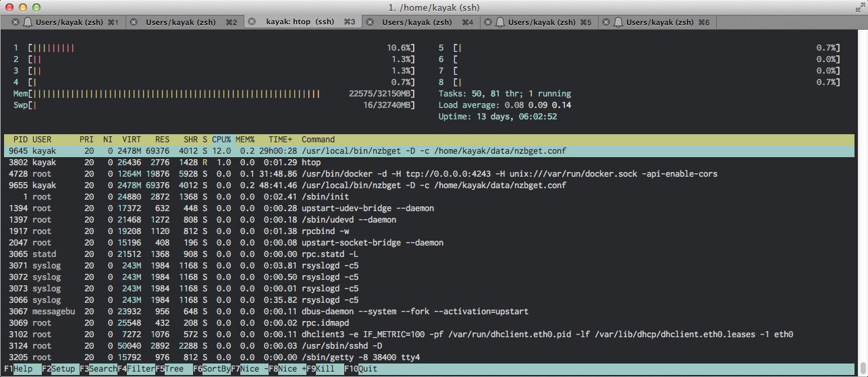This screenshot has height=377, width=868.
Task: Sort by the MEM% column header
Action: click(x=245, y=140)
